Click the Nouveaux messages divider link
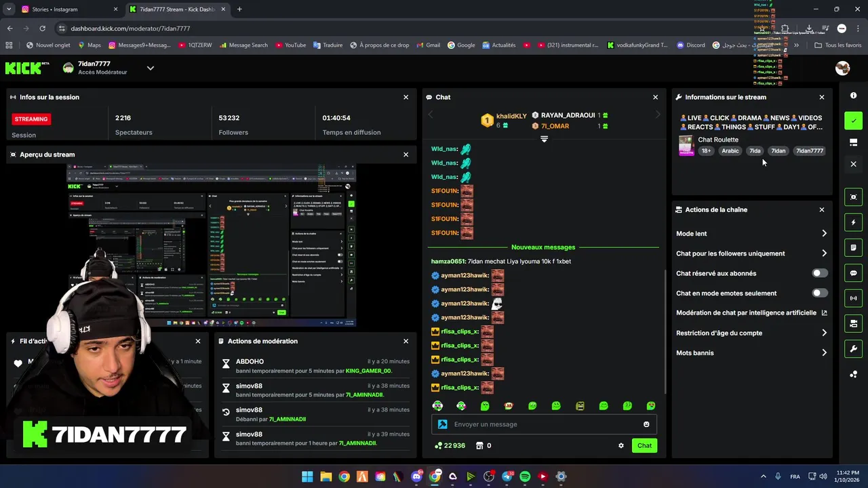 [543, 247]
